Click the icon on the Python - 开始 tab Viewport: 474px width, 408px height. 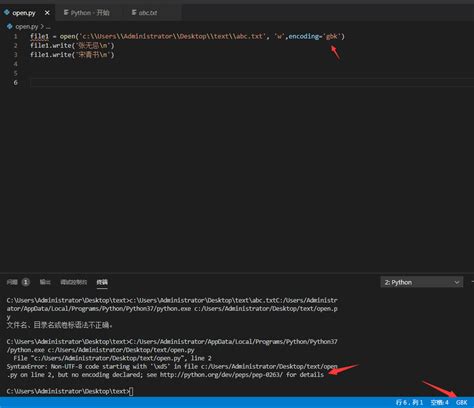point(66,13)
